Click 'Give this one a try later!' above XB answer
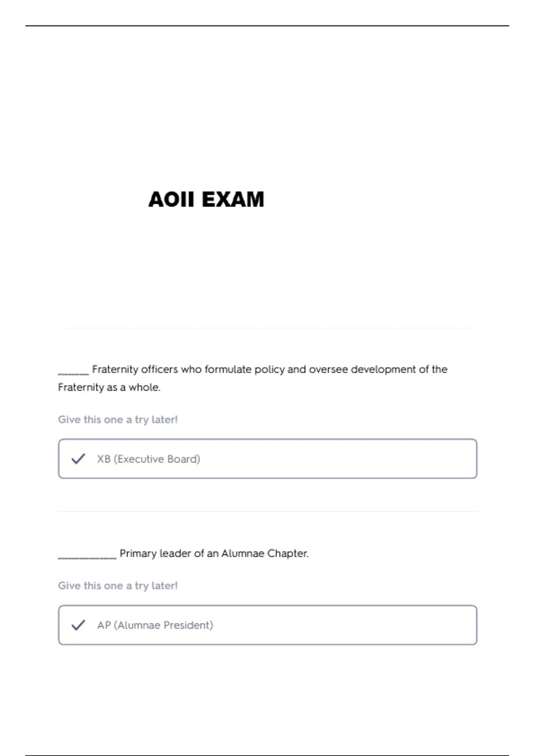 click(118, 419)
